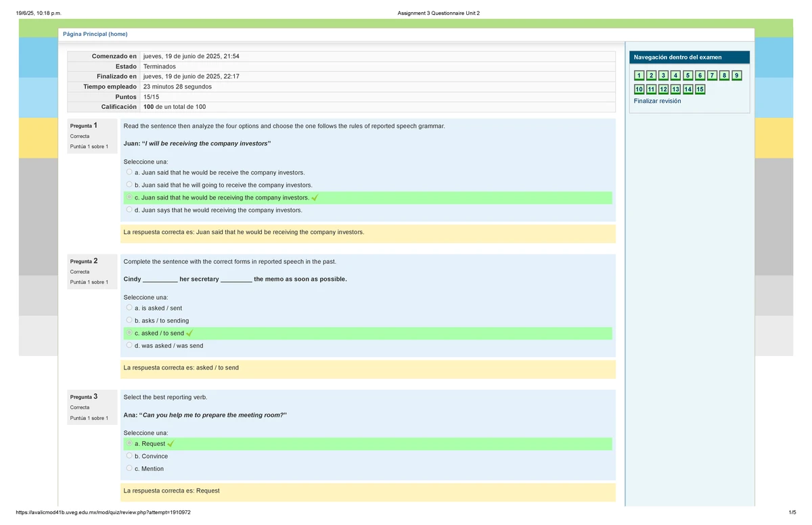The height and width of the screenshot is (525, 812).
Task: Pick radio option 'd. was asked / was send'
Action: tap(129, 346)
